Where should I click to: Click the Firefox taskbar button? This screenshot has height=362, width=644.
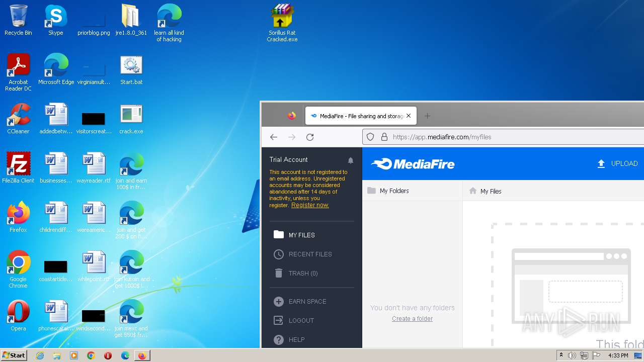142,355
